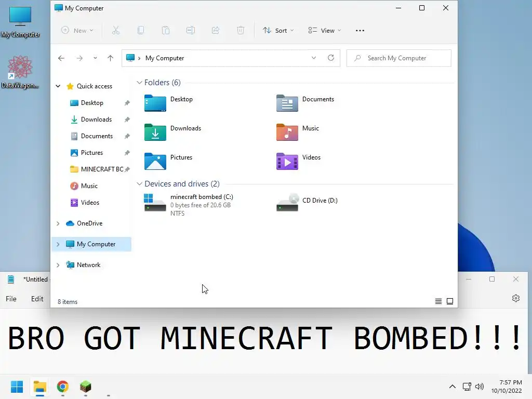
Task: Click the Rename icon in toolbar
Action: 191,31
